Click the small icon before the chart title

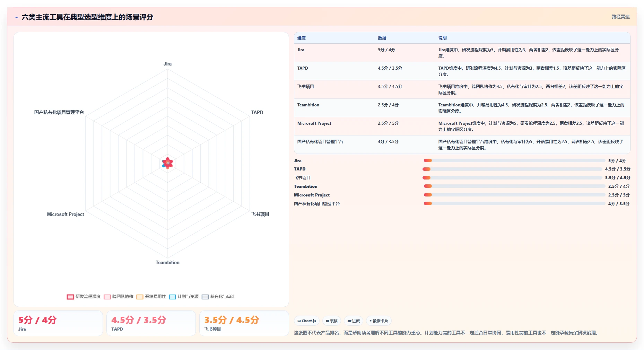[16, 17]
